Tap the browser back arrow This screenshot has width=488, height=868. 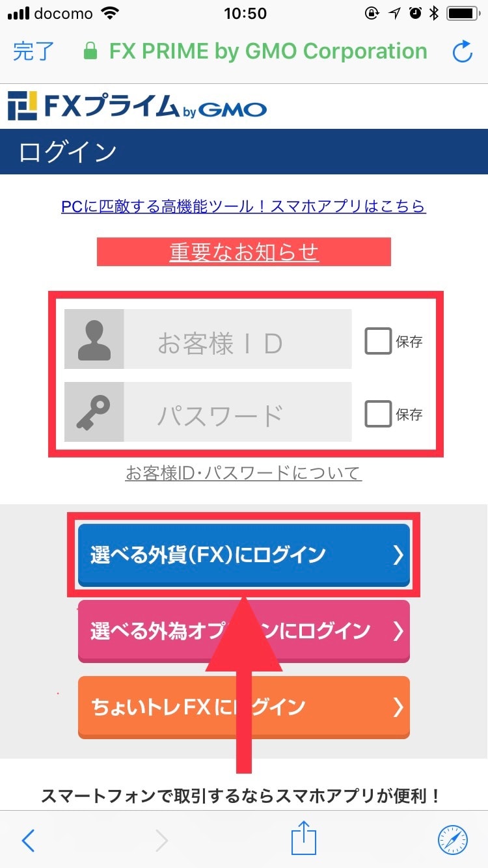click(28, 841)
